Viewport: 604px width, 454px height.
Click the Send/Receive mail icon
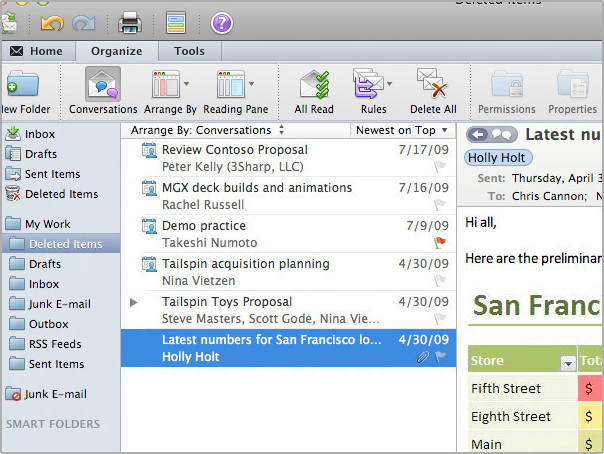click(8, 22)
